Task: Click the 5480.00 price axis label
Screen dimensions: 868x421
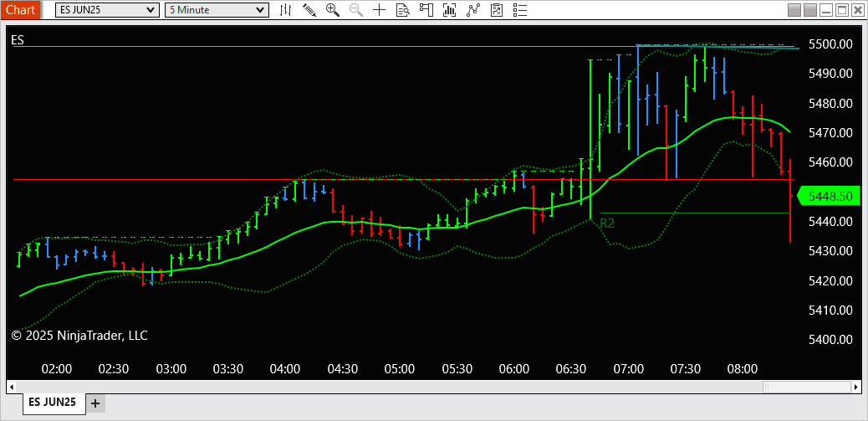Action: (830, 104)
